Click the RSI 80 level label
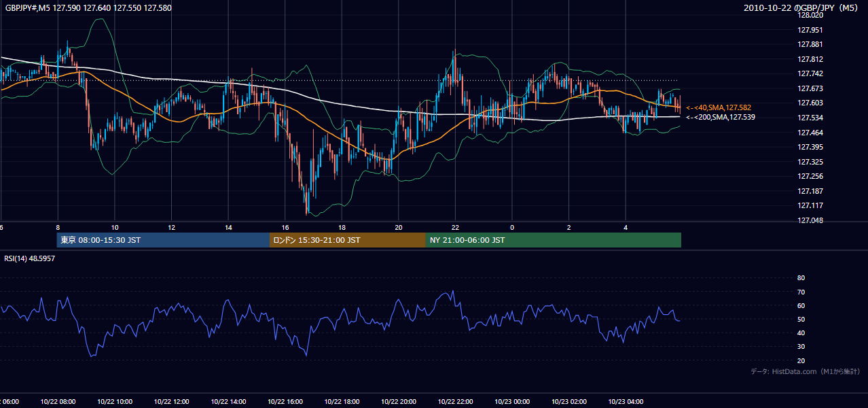The width and height of the screenshot is (868, 408). [801, 278]
